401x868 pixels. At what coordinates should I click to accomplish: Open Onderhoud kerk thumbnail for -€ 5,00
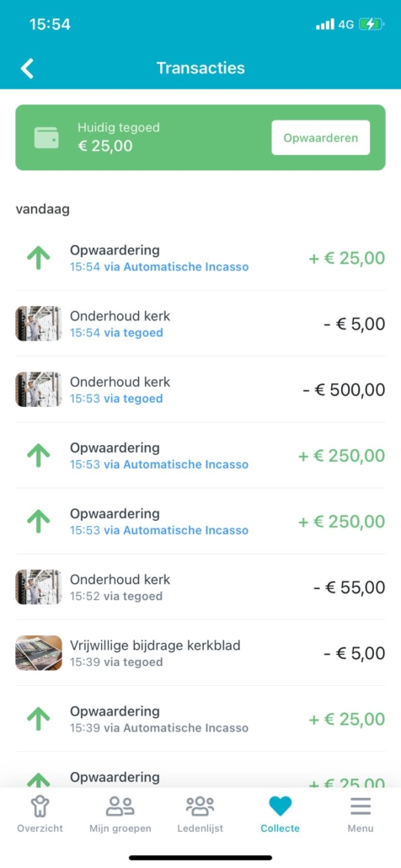click(38, 324)
